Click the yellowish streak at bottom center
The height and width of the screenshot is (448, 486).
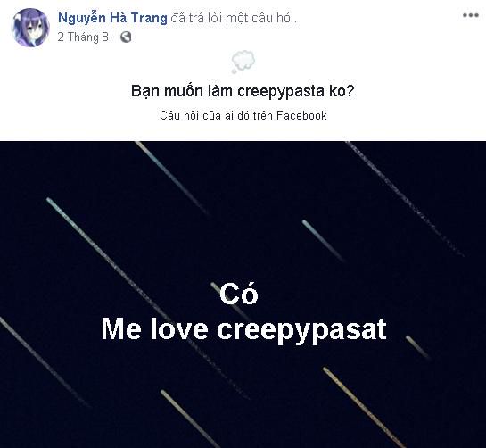pyautogui.click(x=190, y=419)
